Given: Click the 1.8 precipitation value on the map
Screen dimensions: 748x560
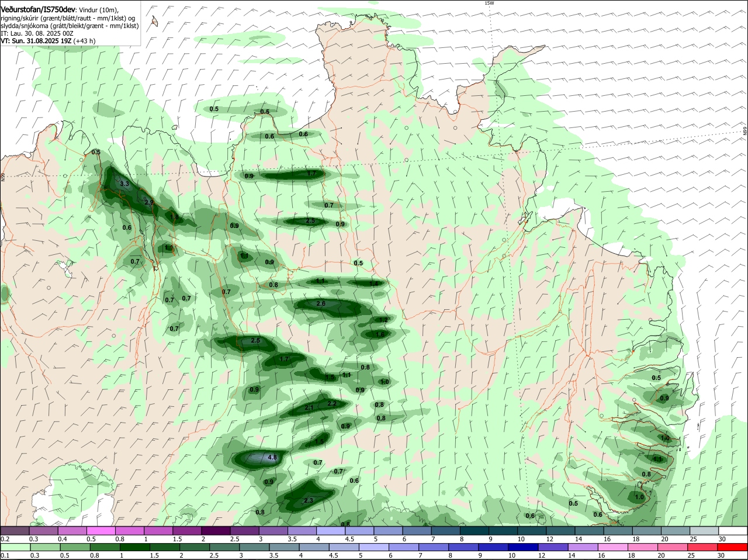Looking at the screenshot, I should click(174, 217).
